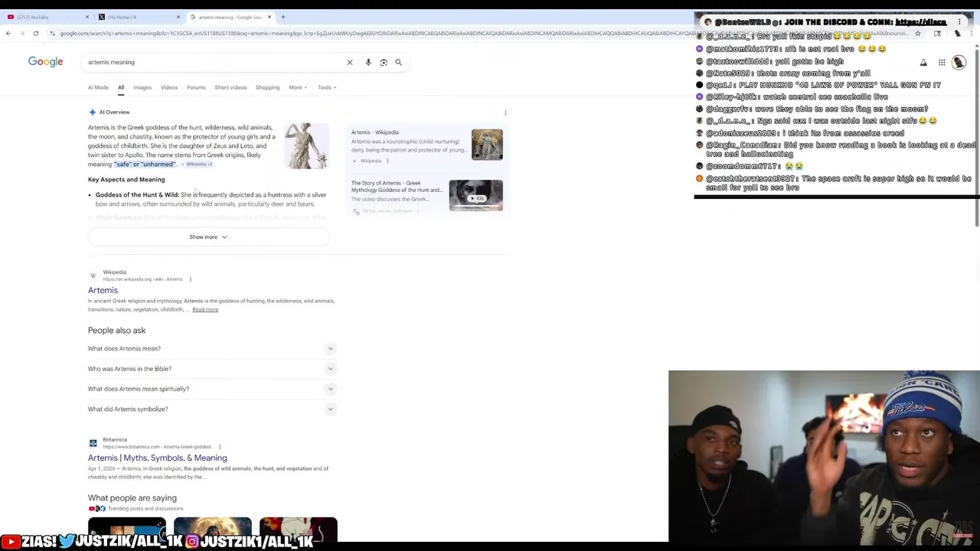The height and width of the screenshot is (551, 980).
Task: Open Google Lens image search
Action: pos(384,62)
